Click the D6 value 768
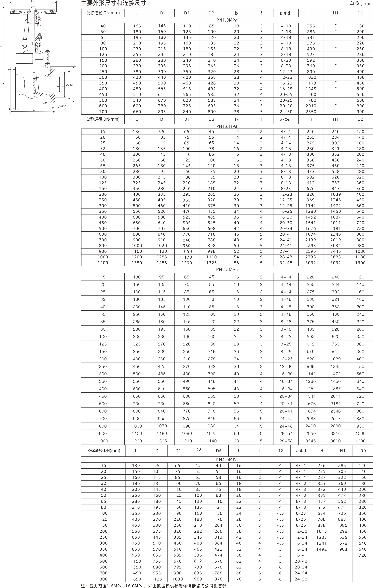The width and height of the screenshot is (373, 588). (219, 573)
